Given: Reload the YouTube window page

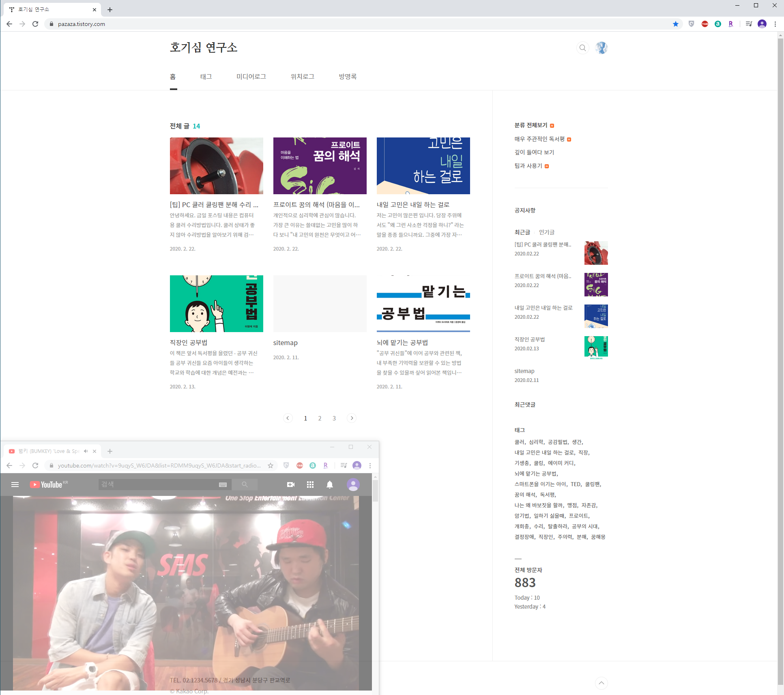Looking at the screenshot, I should [35, 465].
